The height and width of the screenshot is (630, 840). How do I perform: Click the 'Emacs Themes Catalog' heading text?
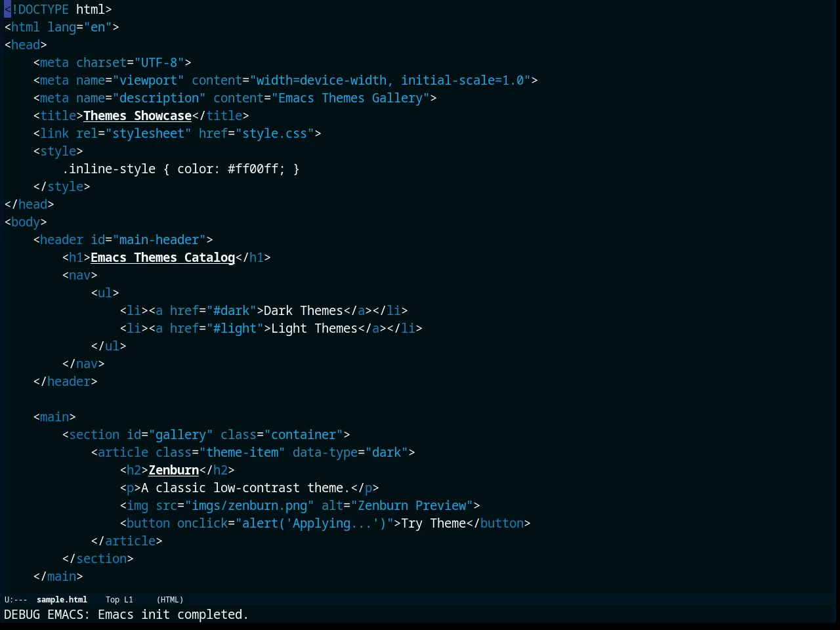pos(163,258)
